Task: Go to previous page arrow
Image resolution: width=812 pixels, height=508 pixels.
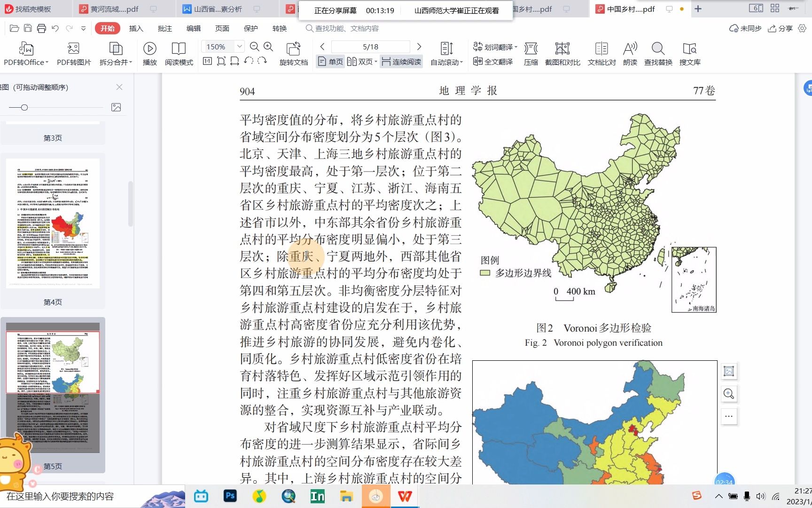Action: pos(322,47)
